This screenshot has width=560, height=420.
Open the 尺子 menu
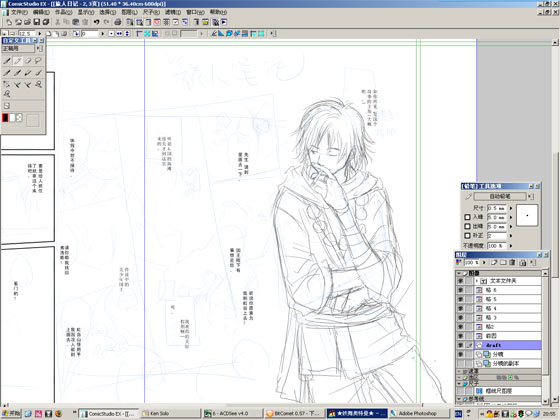[151, 12]
